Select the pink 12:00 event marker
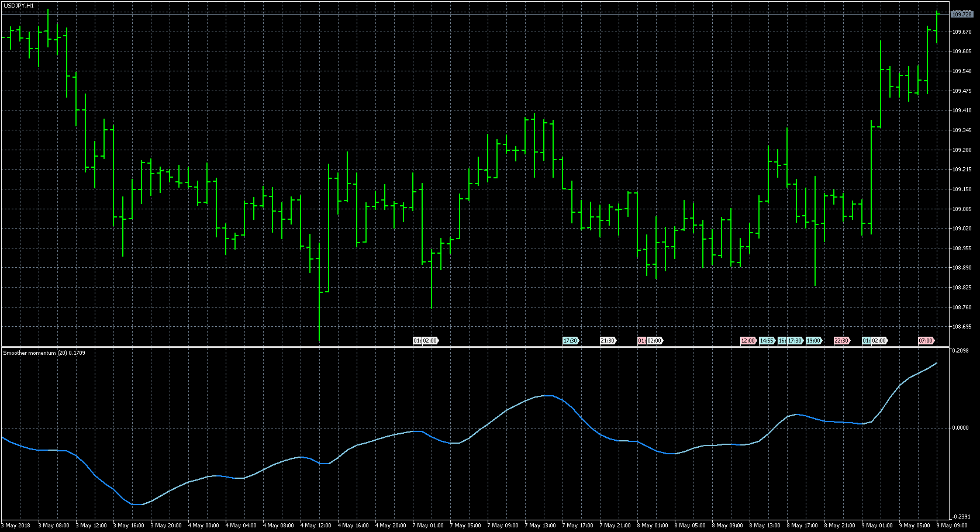The image size is (980, 532). click(x=748, y=341)
